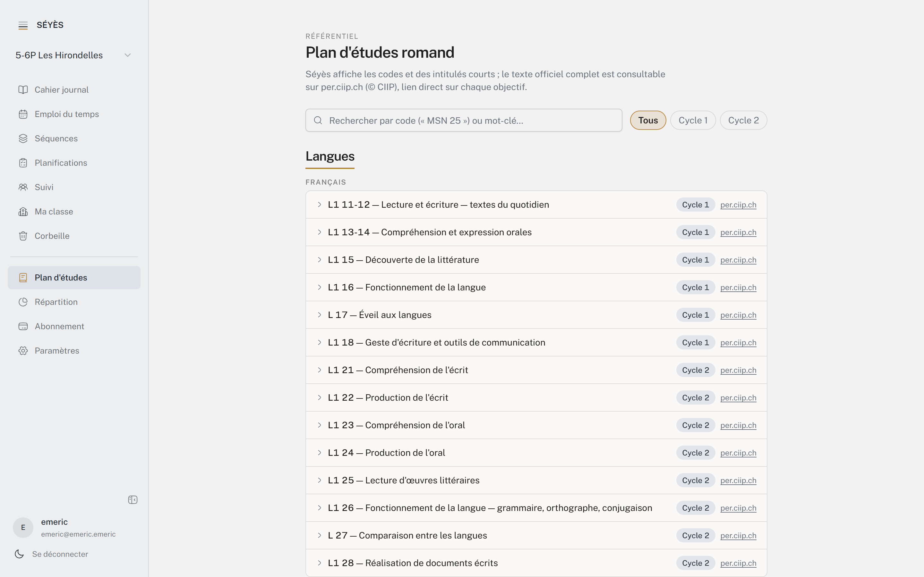The width and height of the screenshot is (924, 577).
Task: Open the 5-6P Les Hirondelles class dropdown
Action: click(x=74, y=55)
